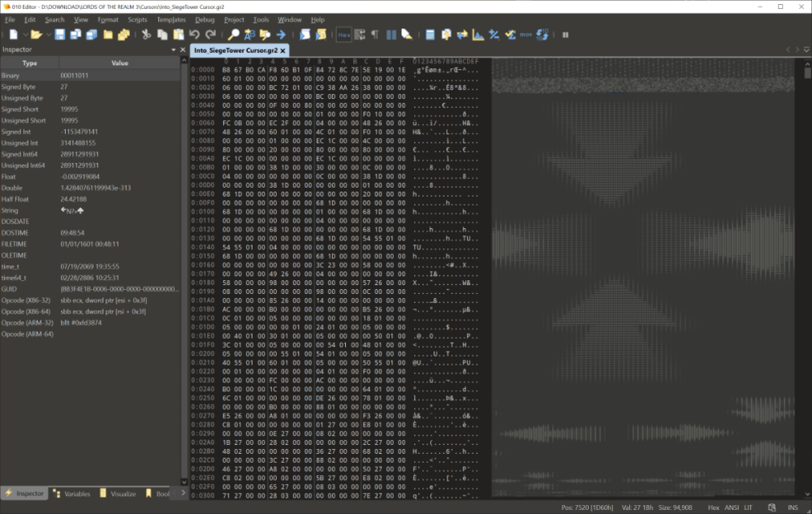Select the GUID row in Inspector
Image resolution: width=812 pixels, height=514 pixels.
(90, 289)
